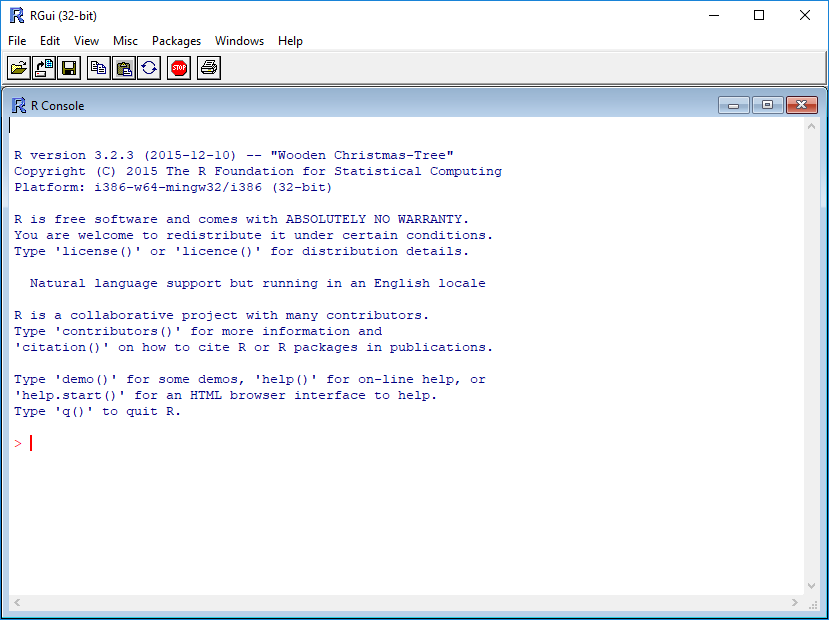829x620 pixels.
Task: Click the 'You are welcome to redistribute' line
Action: (253, 235)
